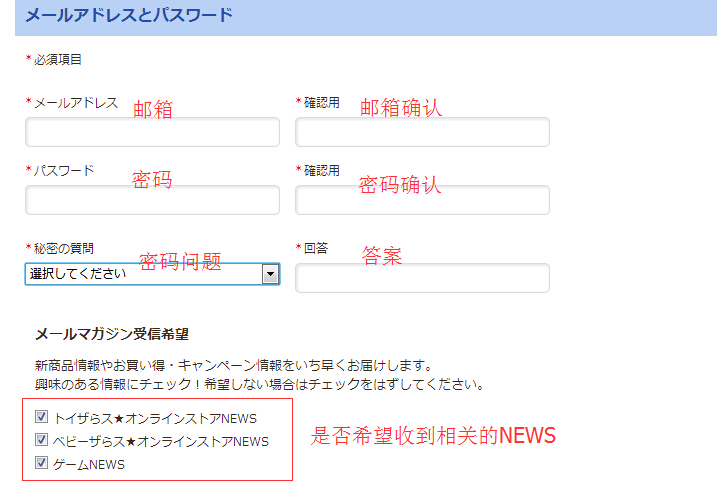Focus the email 確認用 confirmation input field
717x503 pixels.
tap(422, 132)
